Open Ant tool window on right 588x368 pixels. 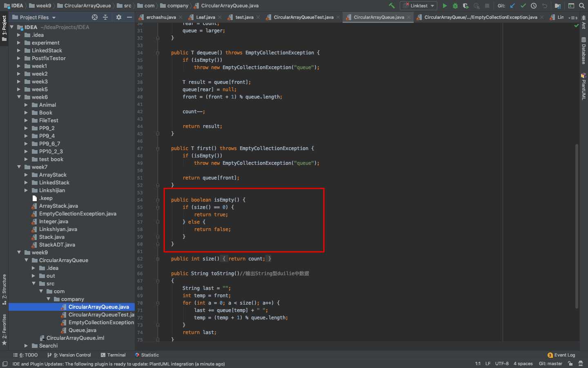[x=584, y=23]
